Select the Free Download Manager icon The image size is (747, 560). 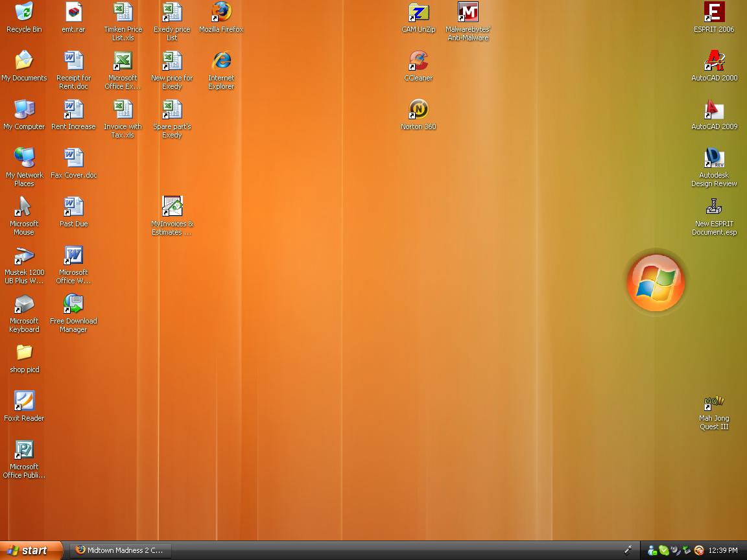(x=73, y=304)
